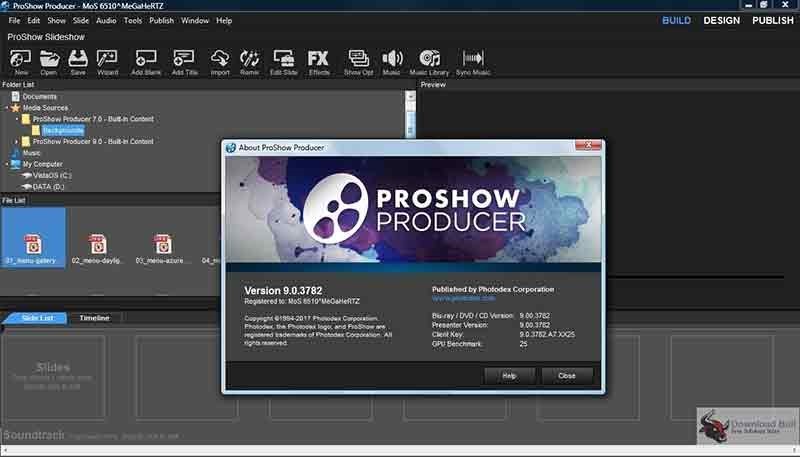The height and width of the screenshot is (457, 800).
Task: Open the FX Effects tool
Action: [x=318, y=62]
